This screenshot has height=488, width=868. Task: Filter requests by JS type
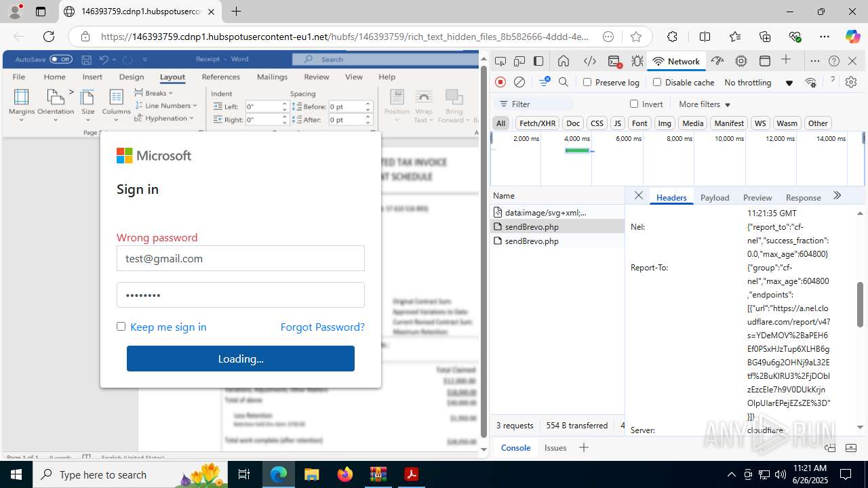tap(617, 123)
